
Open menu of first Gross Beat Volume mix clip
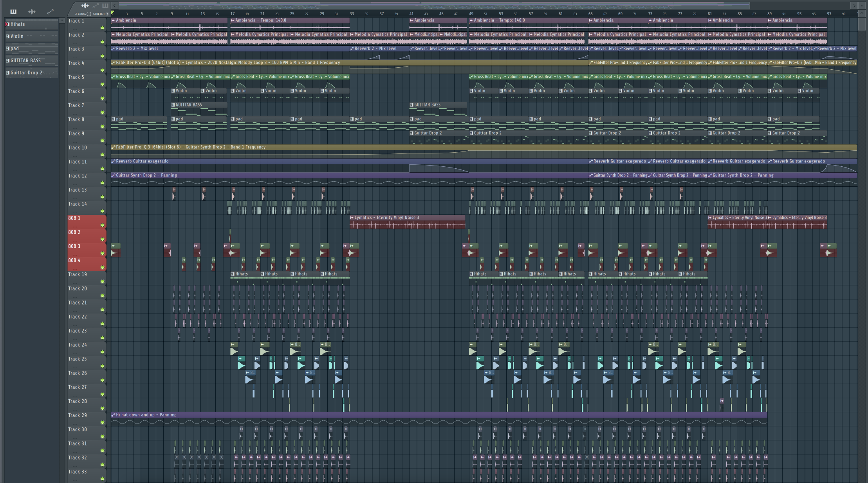[x=113, y=77]
